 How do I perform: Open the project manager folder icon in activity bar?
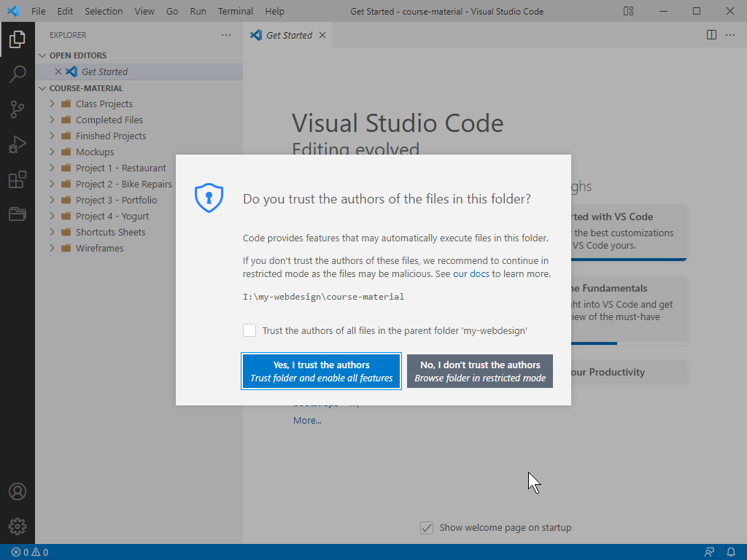(x=18, y=214)
